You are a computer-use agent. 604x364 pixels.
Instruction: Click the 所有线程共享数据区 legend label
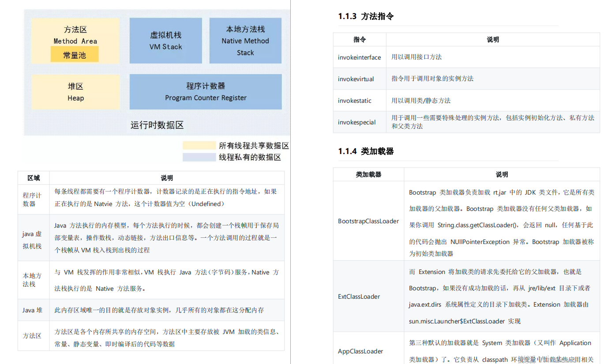(254, 146)
